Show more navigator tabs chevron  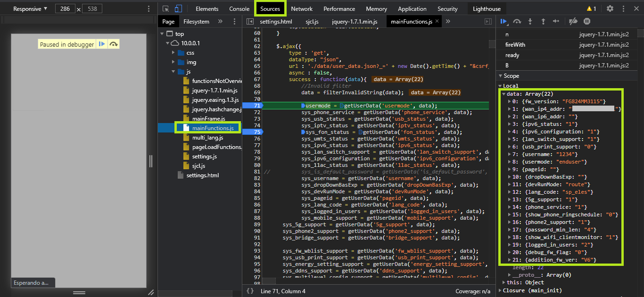click(x=220, y=22)
